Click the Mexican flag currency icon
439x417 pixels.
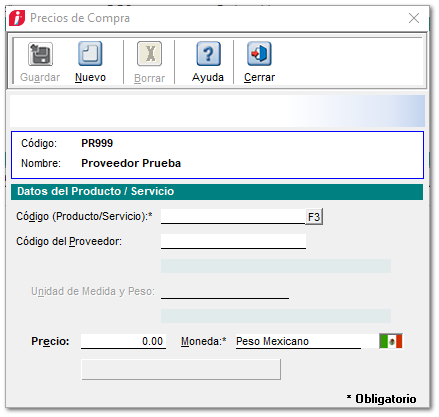[x=391, y=341]
